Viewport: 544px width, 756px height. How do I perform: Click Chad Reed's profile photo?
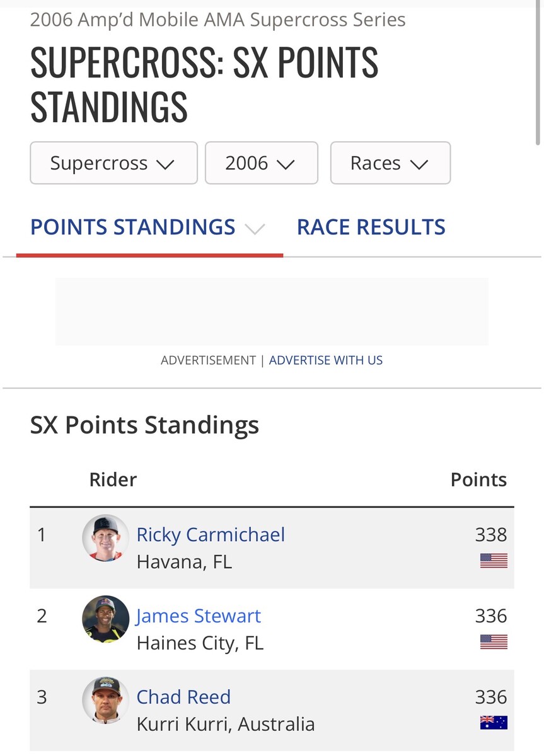[x=105, y=700]
